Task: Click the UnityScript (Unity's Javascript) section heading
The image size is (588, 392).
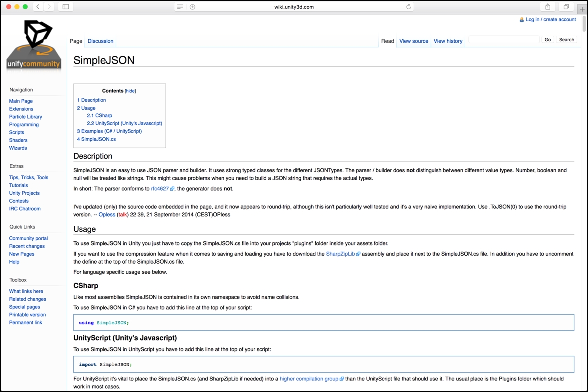Action: click(125, 338)
